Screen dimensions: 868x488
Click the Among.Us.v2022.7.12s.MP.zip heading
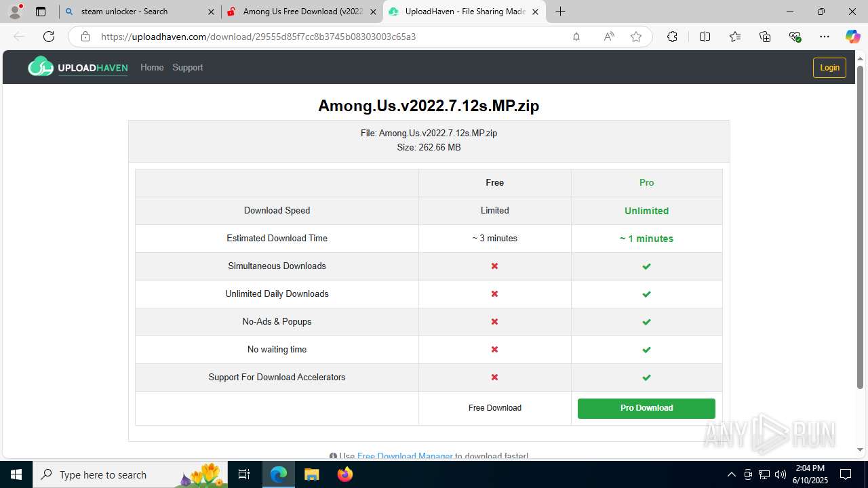coord(429,106)
